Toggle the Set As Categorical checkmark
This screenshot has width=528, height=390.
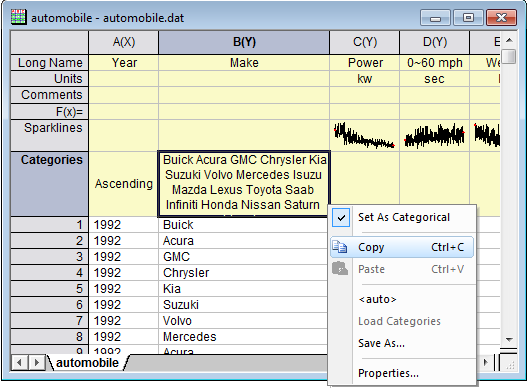click(341, 218)
